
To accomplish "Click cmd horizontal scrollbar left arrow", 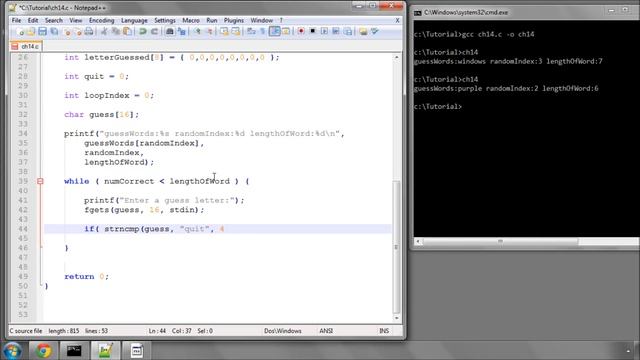I will 418,242.
